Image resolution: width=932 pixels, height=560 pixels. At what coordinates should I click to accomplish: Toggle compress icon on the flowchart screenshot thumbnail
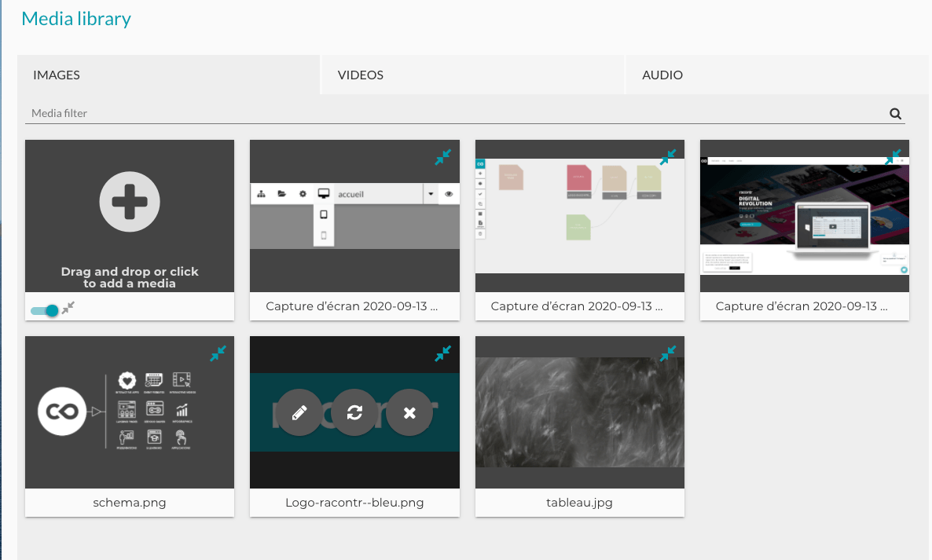pyautogui.click(x=668, y=158)
